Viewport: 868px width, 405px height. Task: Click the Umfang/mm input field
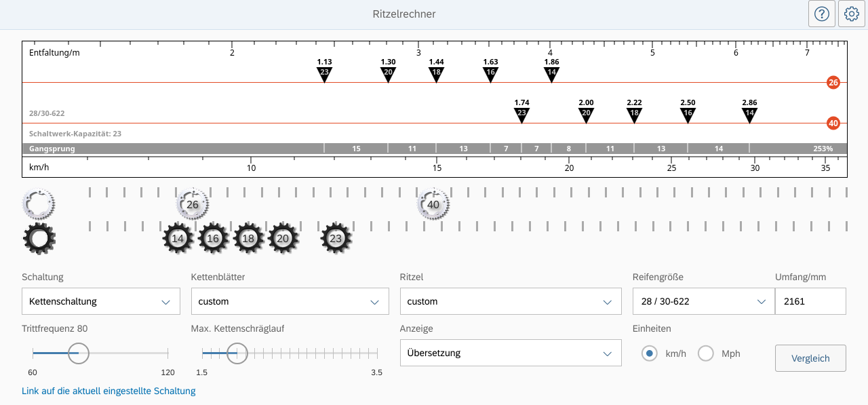[810, 301]
